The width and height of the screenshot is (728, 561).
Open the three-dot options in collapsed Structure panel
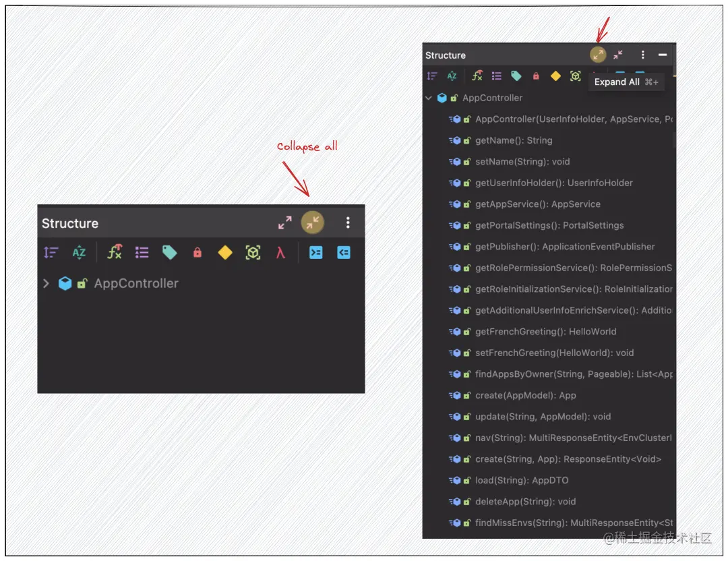[348, 223]
